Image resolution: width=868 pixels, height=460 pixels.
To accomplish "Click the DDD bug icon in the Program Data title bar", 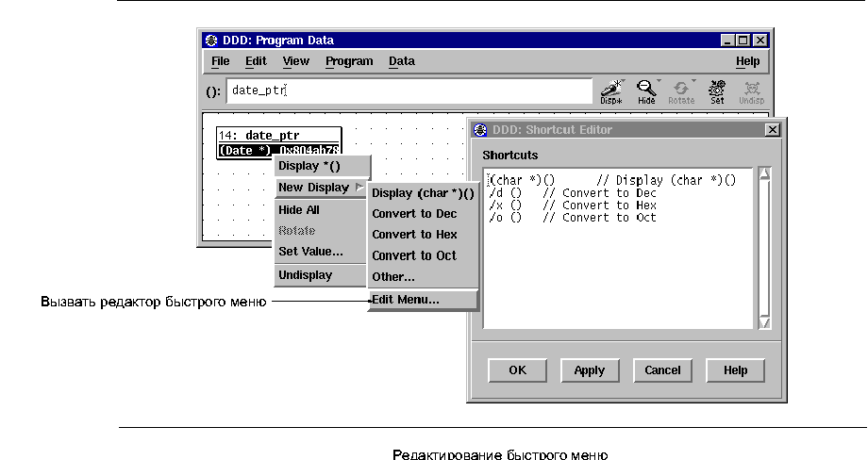I will (x=211, y=41).
